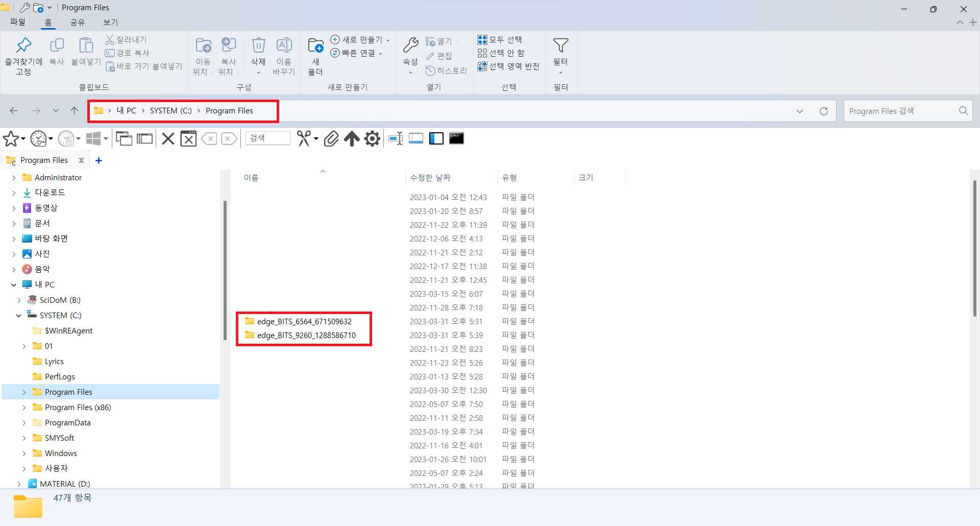Screen dimensions: 980x526
Task: Select SMYSoft in the folder tree
Action: tap(59, 438)
